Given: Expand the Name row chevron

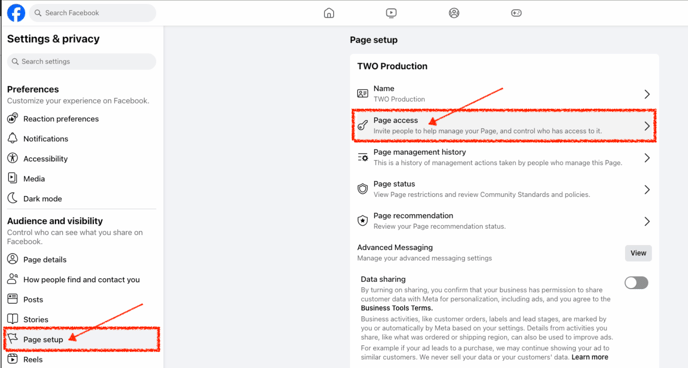Looking at the screenshot, I should coord(647,94).
